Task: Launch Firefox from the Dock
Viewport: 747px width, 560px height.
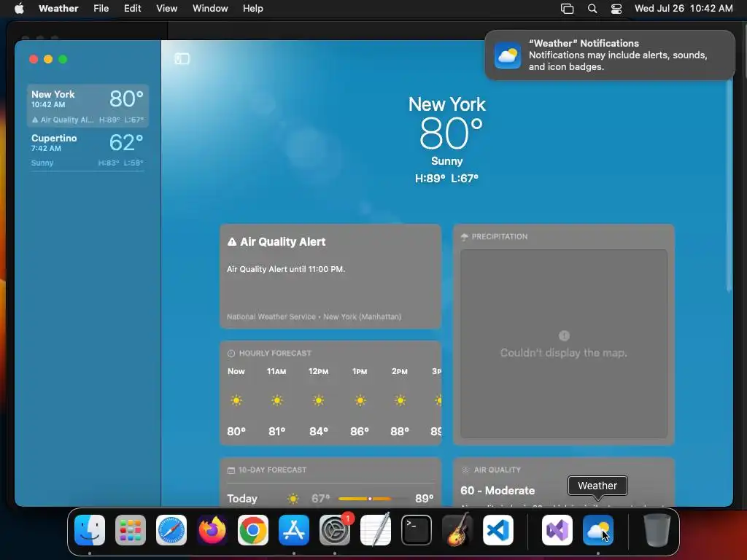Action: pos(212,530)
